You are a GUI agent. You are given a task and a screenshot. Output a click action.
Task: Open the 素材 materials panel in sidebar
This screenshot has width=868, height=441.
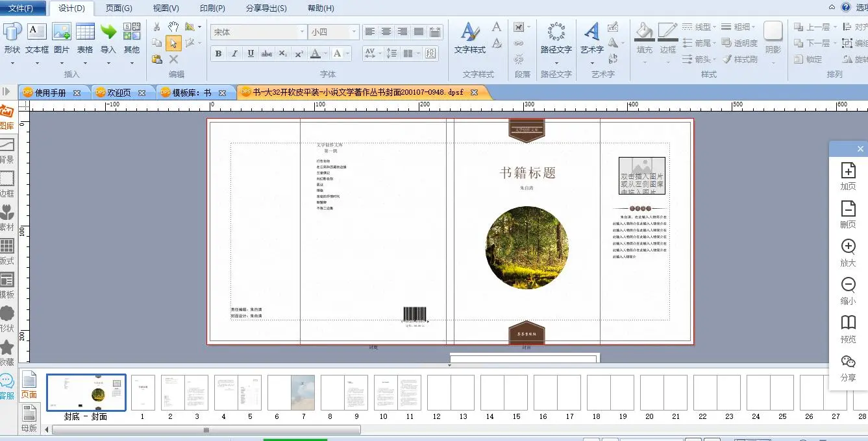7,217
